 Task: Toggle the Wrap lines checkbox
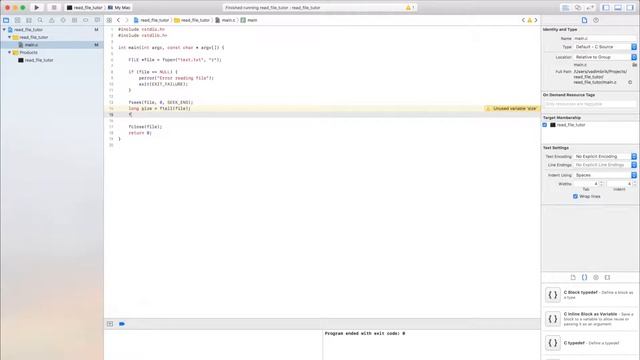(575, 196)
